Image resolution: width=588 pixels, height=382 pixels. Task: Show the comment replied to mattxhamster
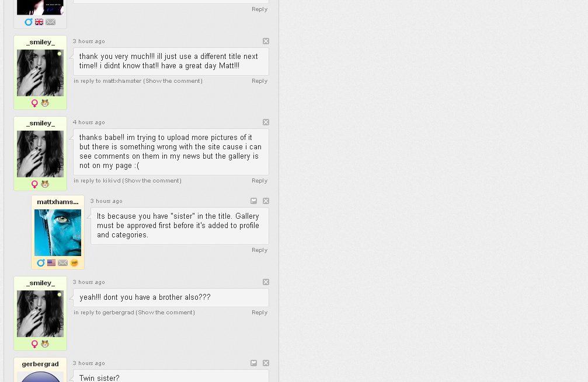(173, 81)
